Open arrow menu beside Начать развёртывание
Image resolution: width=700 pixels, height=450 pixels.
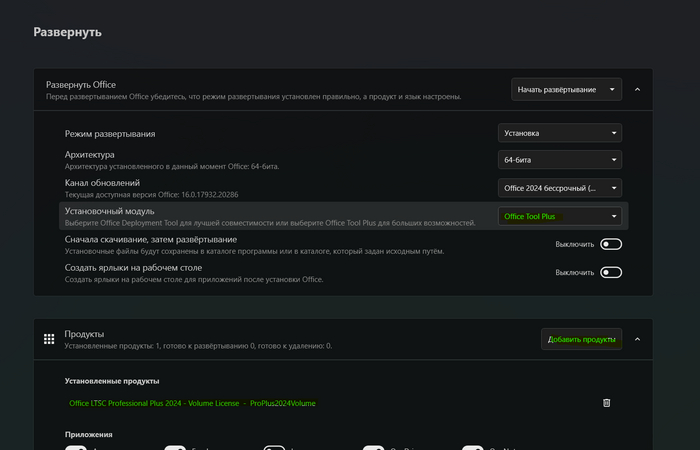(x=612, y=89)
